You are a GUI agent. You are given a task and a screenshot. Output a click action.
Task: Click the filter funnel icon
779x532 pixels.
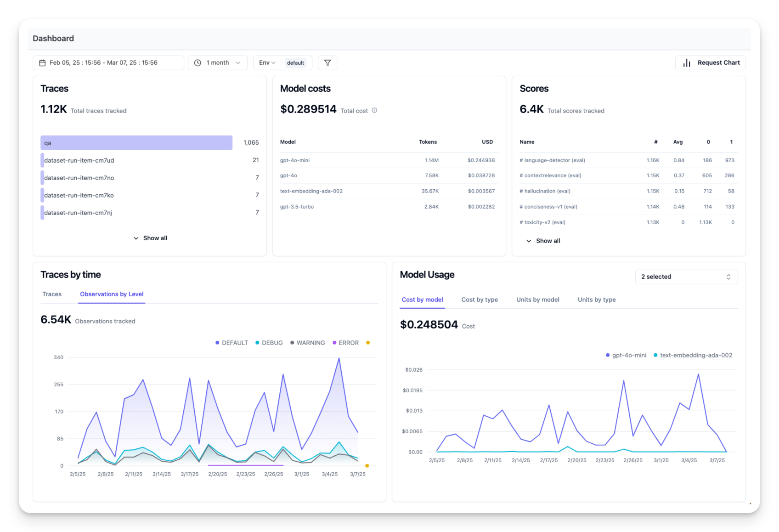click(327, 63)
